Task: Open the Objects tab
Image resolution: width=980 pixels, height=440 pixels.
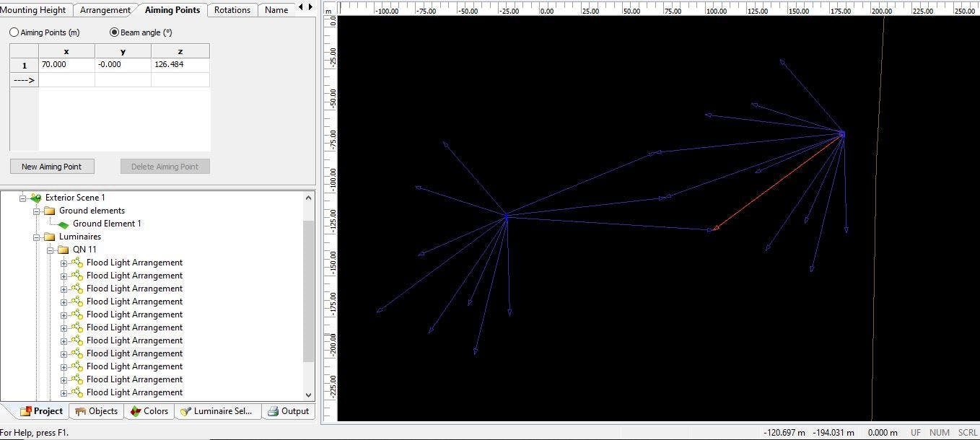Action: click(96, 411)
